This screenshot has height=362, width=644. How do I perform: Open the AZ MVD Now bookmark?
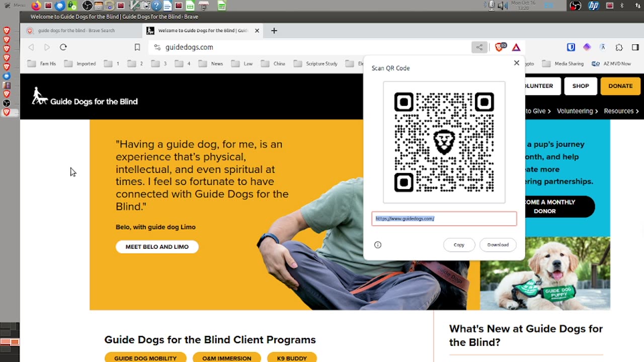pos(611,64)
